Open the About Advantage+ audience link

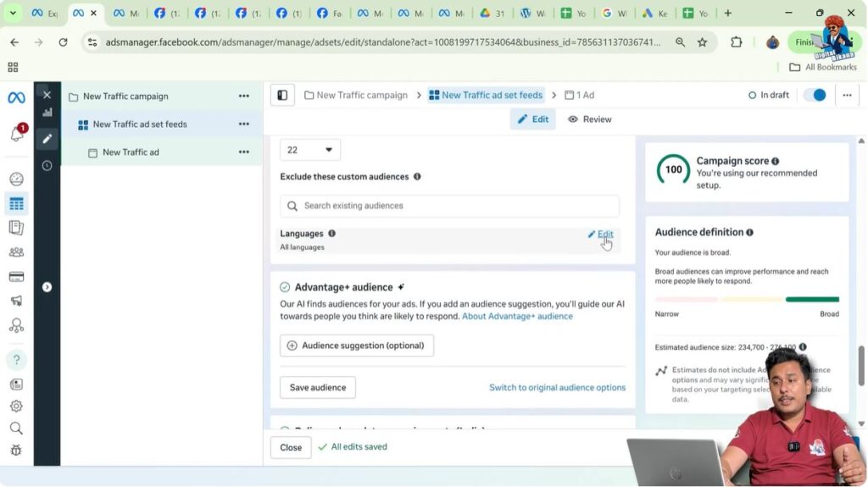[x=517, y=316]
